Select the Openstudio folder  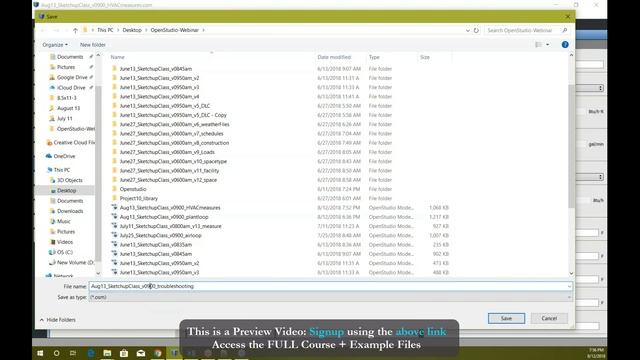click(x=133, y=189)
